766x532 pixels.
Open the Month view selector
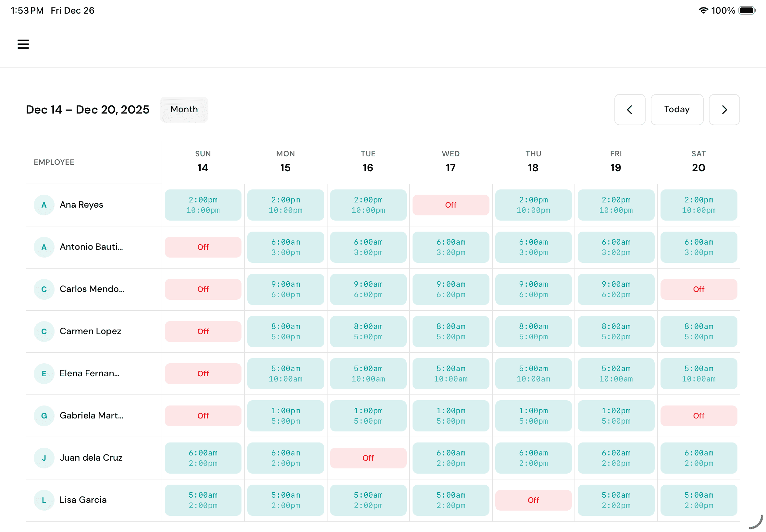pos(184,109)
